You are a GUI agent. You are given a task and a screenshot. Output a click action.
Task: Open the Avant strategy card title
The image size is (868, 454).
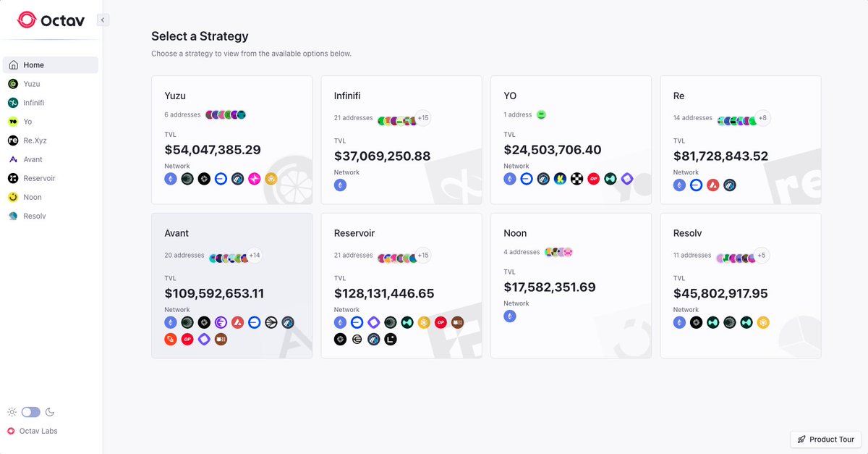click(x=176, y=233)
